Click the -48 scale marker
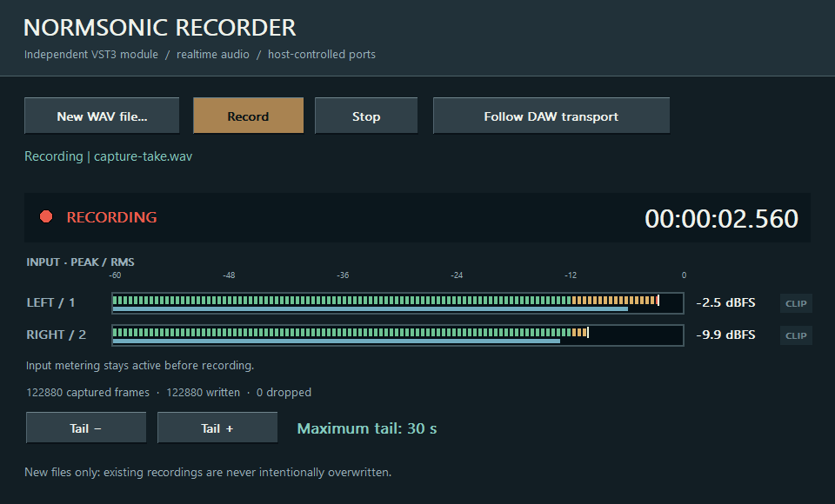 point(229,275)
